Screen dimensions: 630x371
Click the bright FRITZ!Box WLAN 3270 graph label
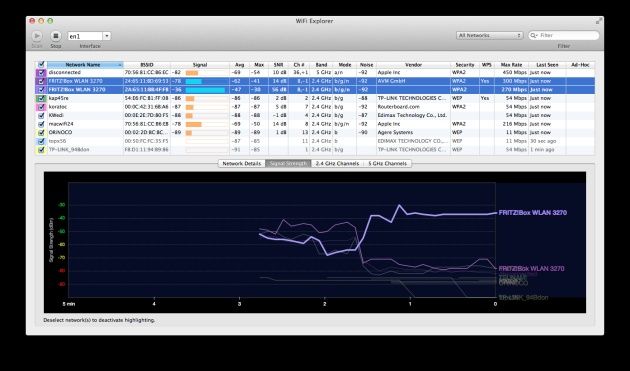[532, 213]
